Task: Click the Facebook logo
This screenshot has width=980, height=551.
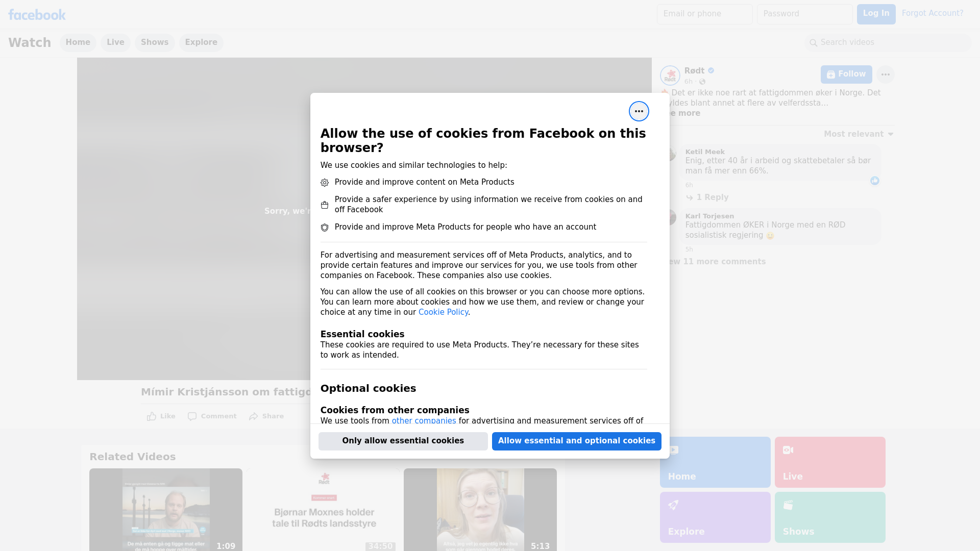Action: (x=37, y=15)
